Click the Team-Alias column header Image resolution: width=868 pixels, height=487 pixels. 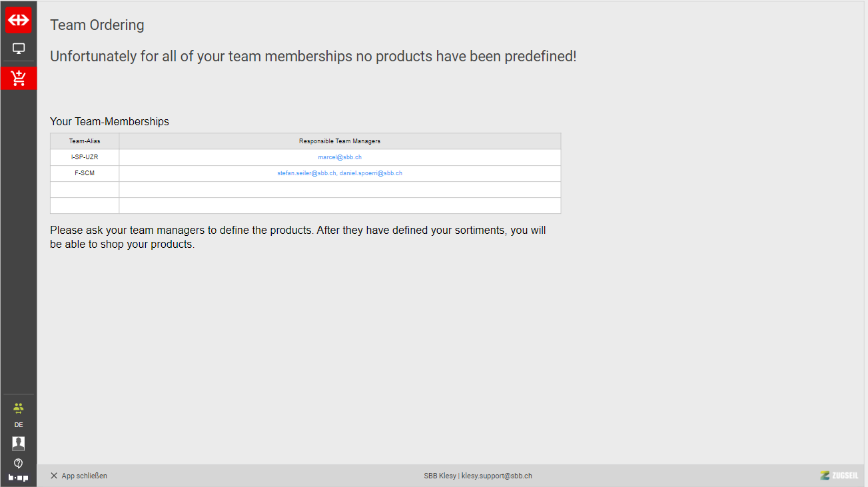[x=85, y=141]
